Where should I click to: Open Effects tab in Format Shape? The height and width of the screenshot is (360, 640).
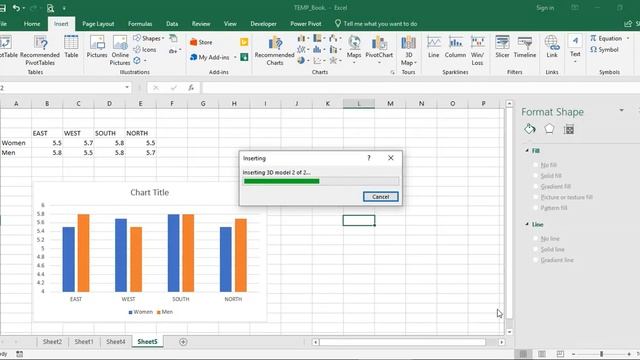click(549, 129)
